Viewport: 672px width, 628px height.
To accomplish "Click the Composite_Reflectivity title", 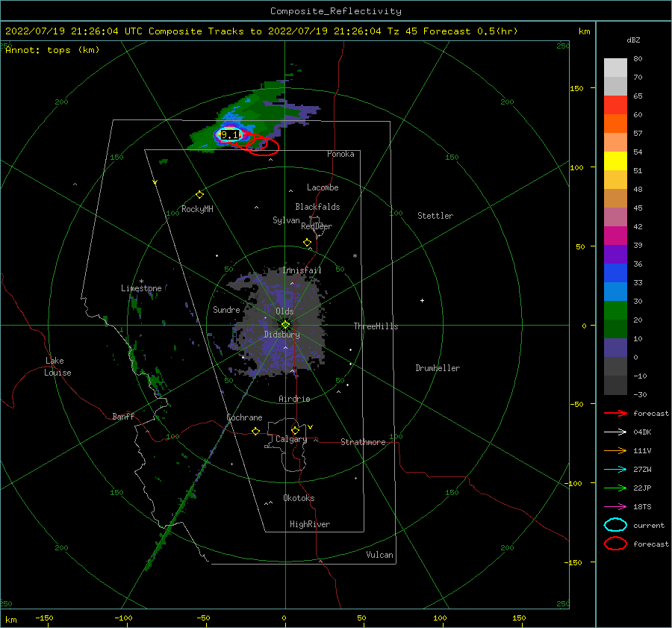I will tap(336, 11).
